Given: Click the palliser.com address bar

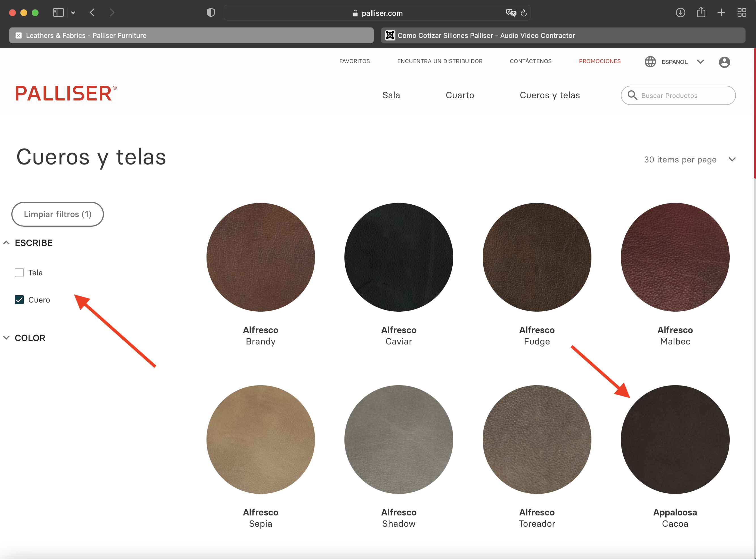Looking at the screenshot, I should (x=377, y=13).
